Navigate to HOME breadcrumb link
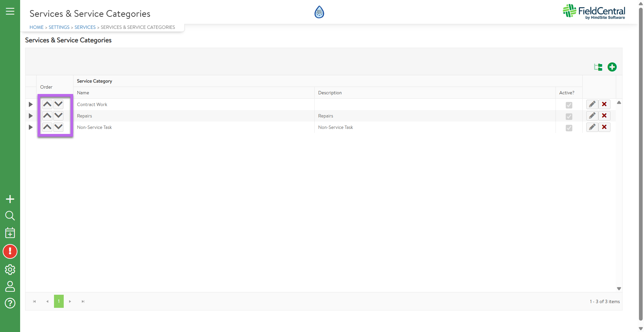This screenshot has width=644, height=332. point(37,27)
